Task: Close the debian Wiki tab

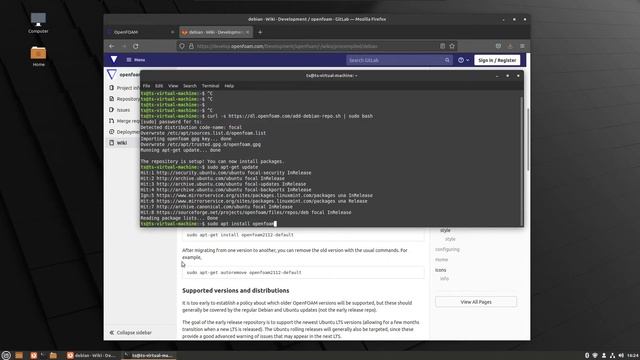Action: click(x=247, y=32)
